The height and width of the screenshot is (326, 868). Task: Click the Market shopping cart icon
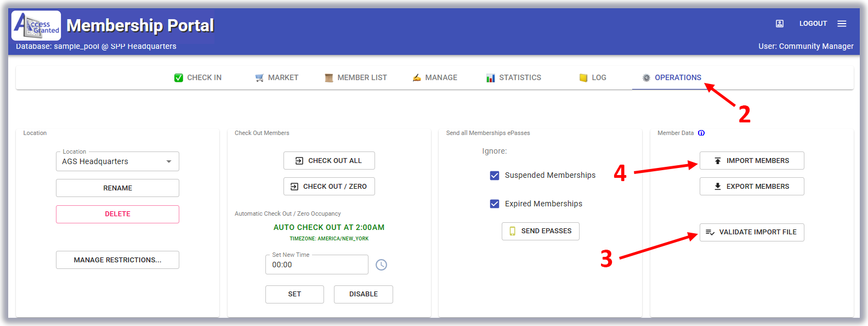click(x=259, y=78)
